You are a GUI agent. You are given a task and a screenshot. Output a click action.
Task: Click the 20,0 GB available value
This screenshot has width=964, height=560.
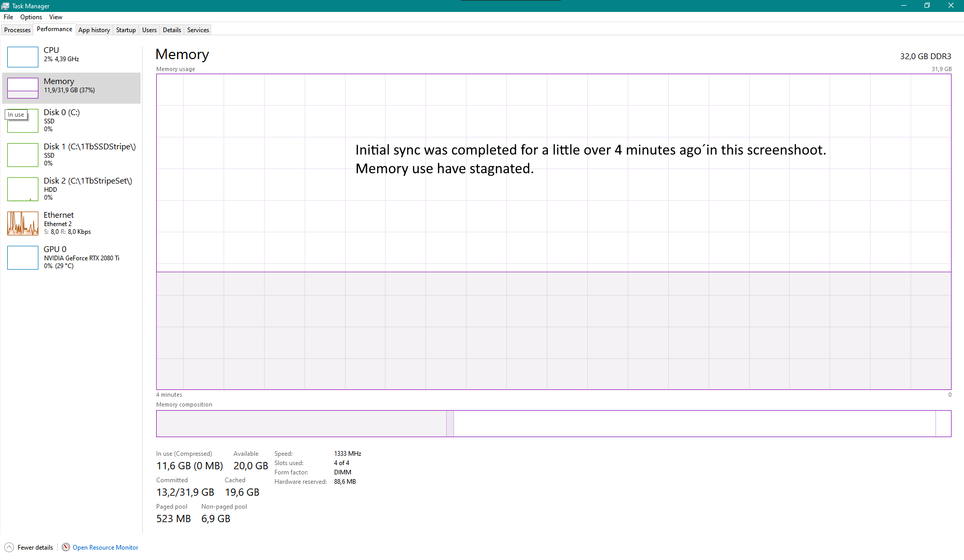(x=251, y=466)
